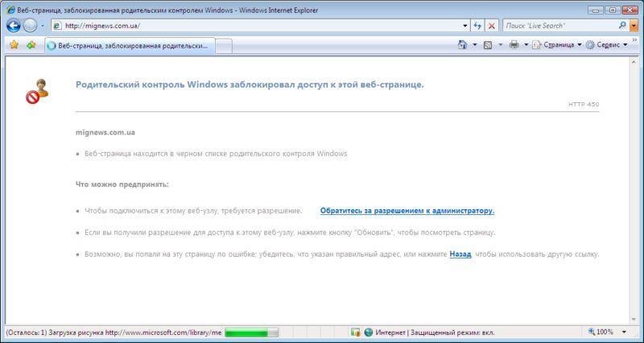Click the Forward navigation arrow button
The height and width of the screenshot is (343, 644).
point(31,26)
